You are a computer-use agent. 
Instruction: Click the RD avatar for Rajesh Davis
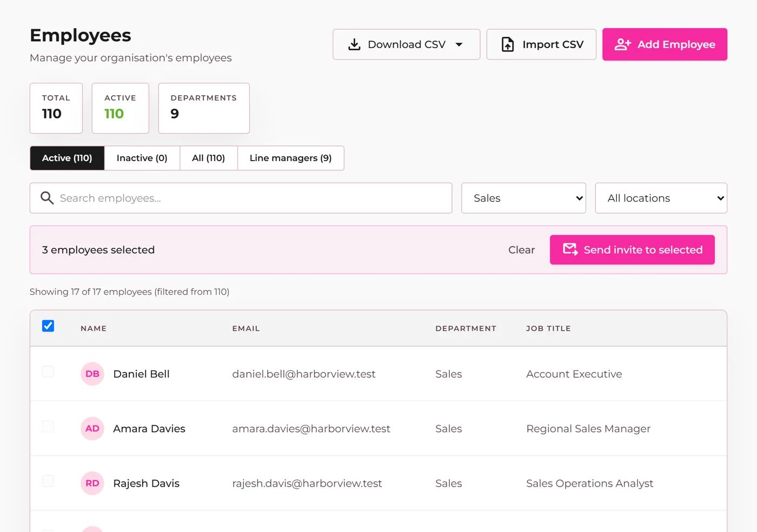coord(92,483)
